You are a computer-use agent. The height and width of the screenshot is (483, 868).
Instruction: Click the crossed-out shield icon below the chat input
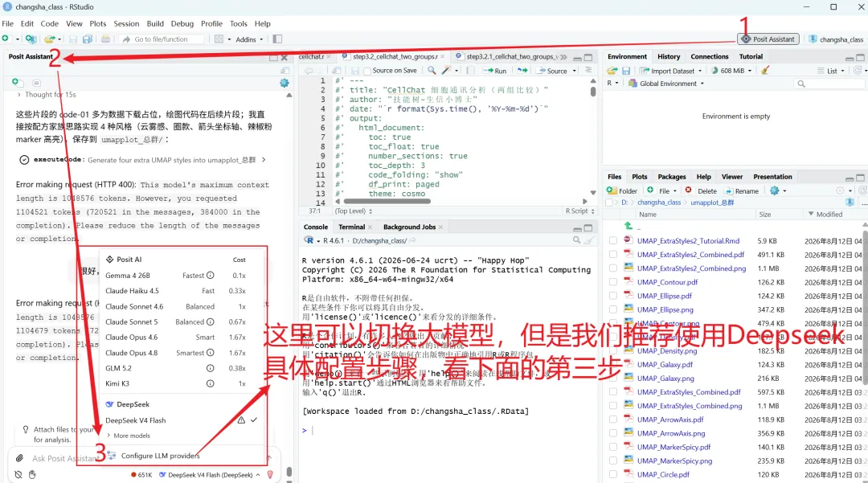[18, 475]
